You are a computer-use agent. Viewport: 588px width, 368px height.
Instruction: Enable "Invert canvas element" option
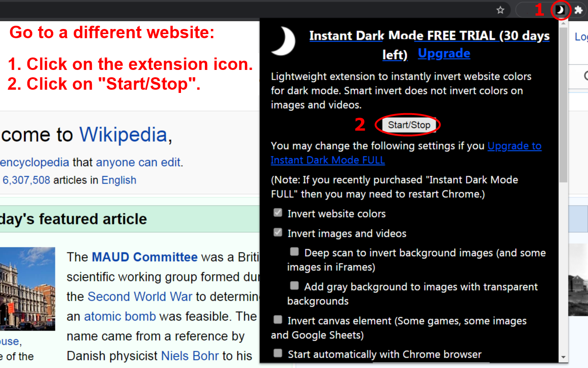278,319
